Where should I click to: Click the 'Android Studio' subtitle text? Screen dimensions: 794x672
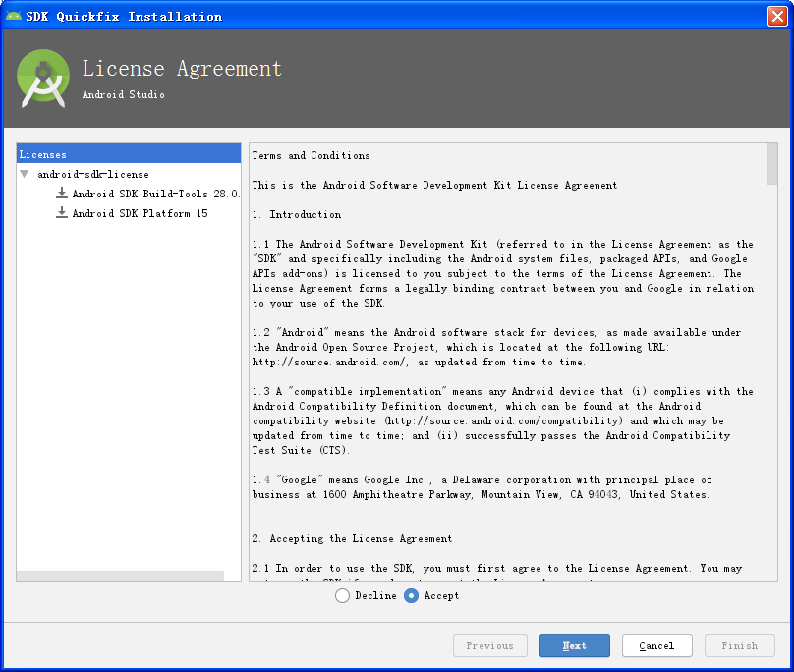click(x=124, y=94)
